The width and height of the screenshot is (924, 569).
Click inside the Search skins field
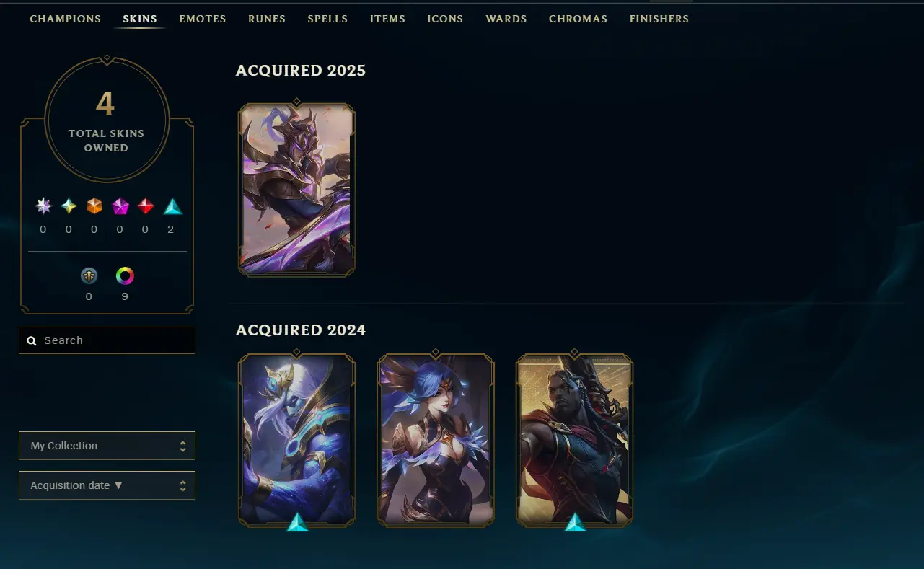(107, 340)
